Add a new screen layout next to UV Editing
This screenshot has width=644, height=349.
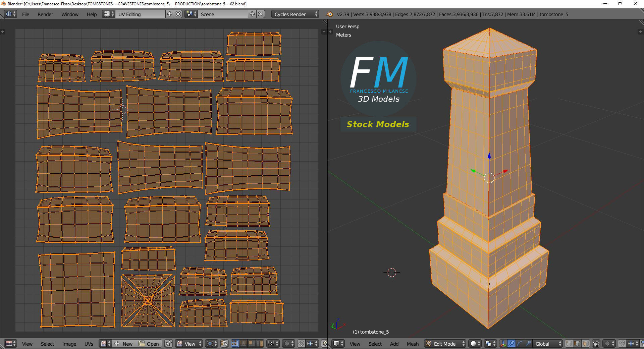pos(170,14)
